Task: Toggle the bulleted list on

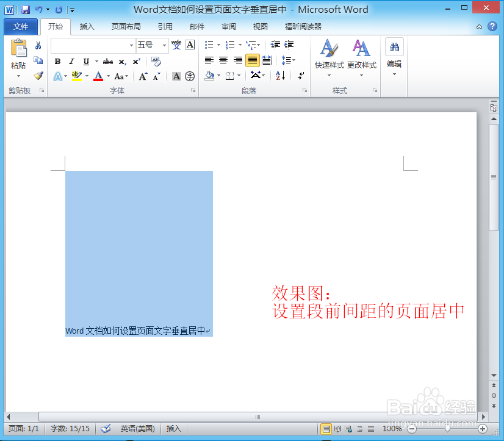Action: [x=209, y=45]
